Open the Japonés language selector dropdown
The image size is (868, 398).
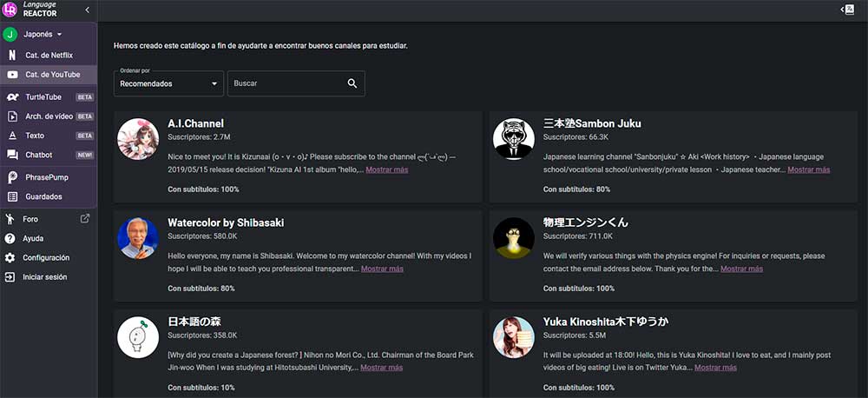(43, 35)
